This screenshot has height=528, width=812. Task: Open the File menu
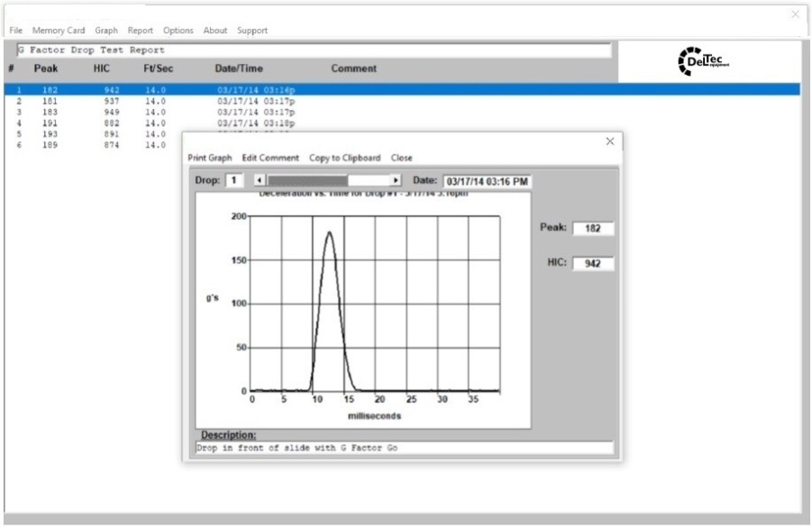tap(15, 31)
